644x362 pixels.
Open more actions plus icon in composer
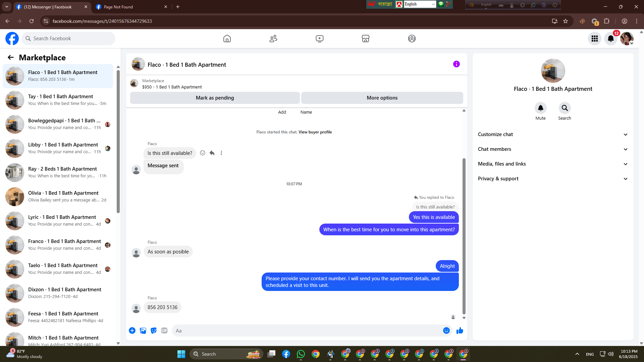pyautogui.click(x=132, y=330)
